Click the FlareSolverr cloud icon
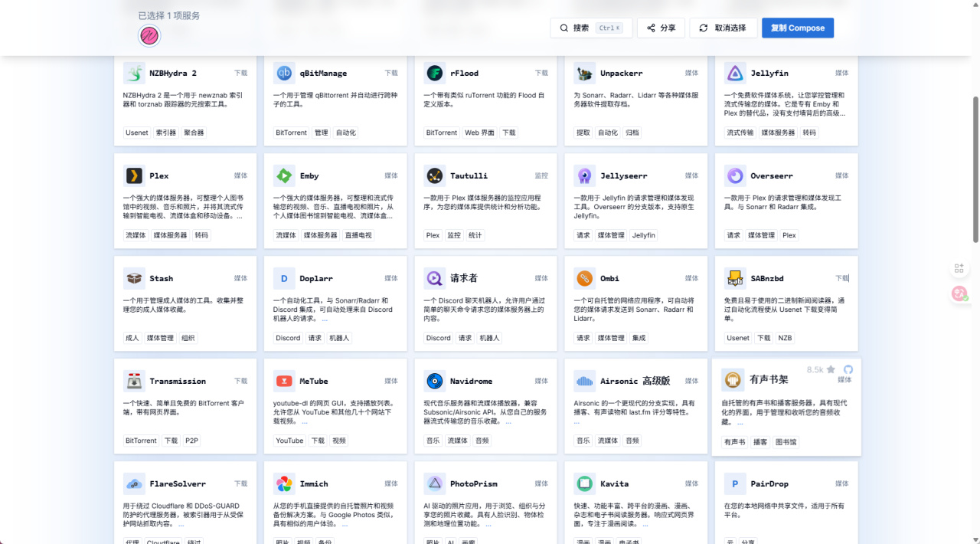Viewport: 980px width, 544px height. click(134, 483)
